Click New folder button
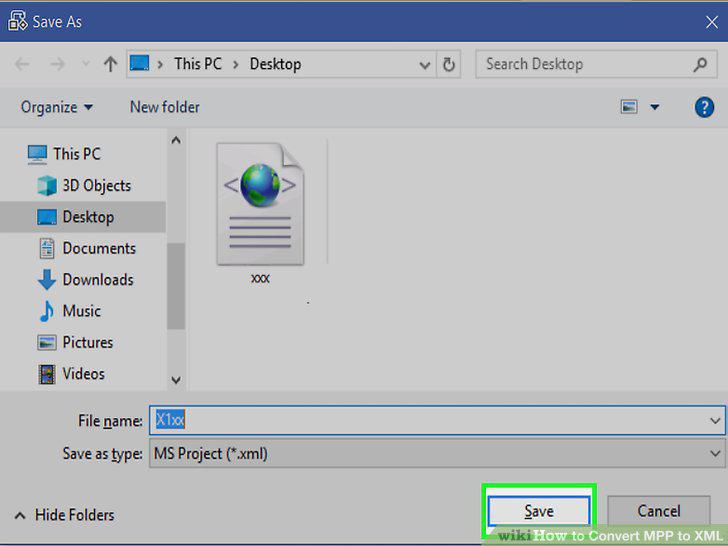 click(165, 107)
